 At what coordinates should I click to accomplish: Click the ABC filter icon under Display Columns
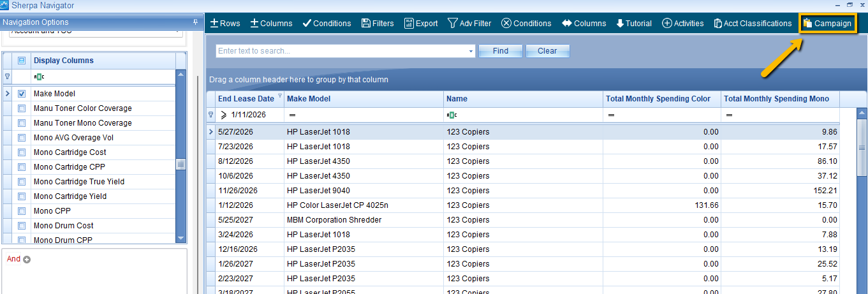[x=39, y=77]
